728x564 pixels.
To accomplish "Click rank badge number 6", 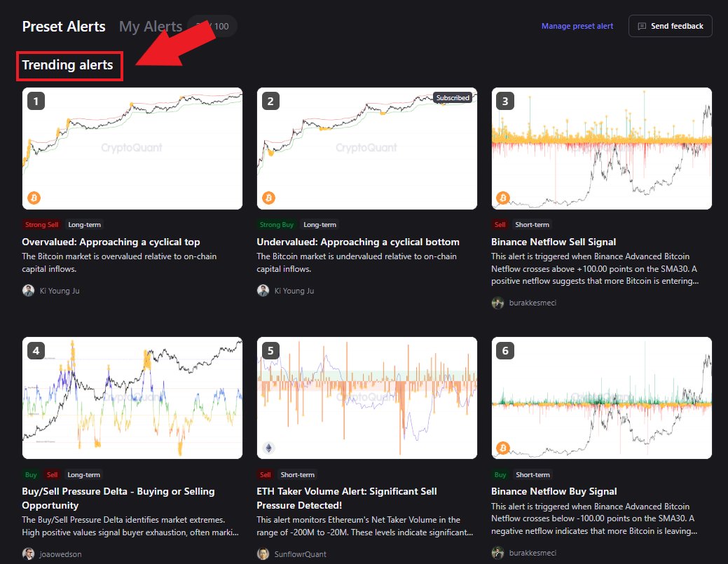I will 505,350.
